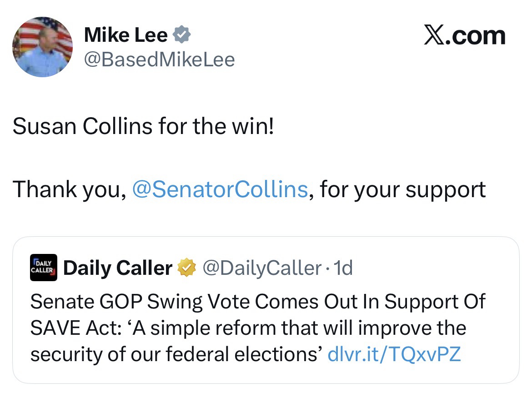Open Mike Lee's profile picture
The width and height of the screenshot is (532, 412).
42,47
